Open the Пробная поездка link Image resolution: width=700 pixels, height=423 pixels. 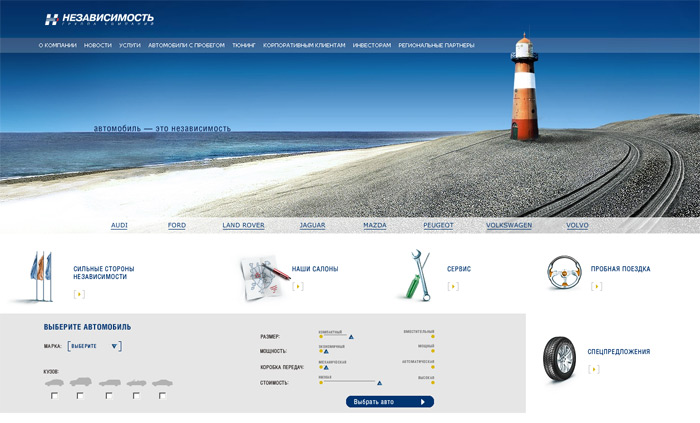click(621, 269)
